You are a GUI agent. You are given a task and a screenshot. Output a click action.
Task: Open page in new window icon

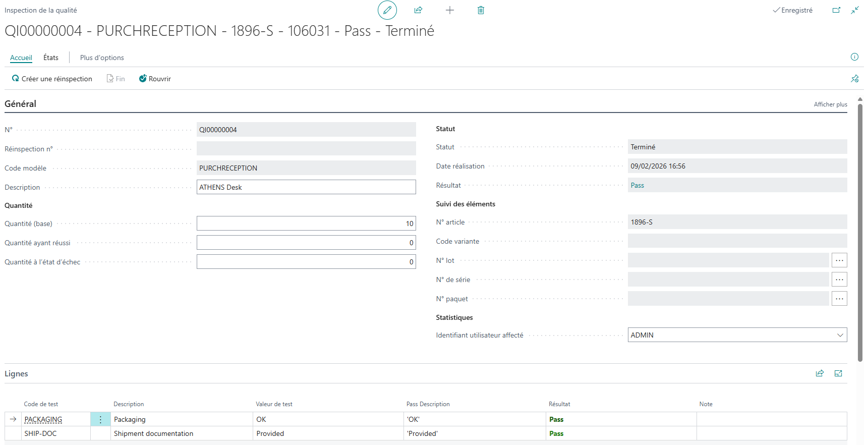836,10
